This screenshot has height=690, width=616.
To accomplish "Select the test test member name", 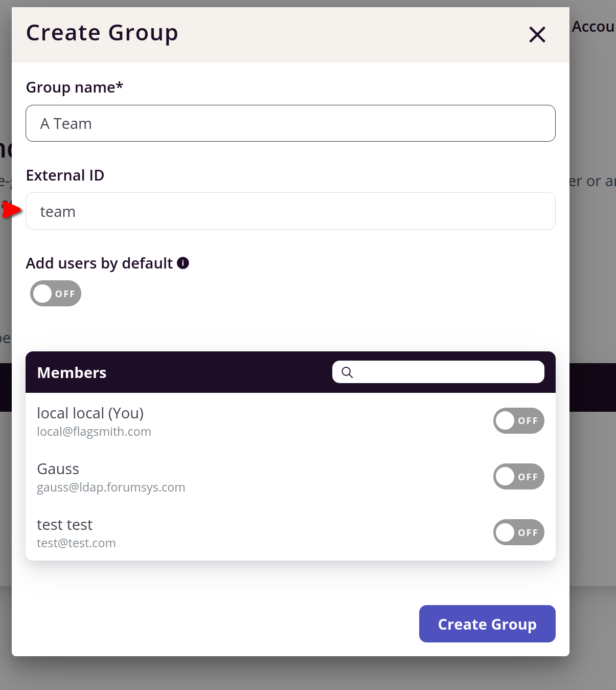I will 65,525.
